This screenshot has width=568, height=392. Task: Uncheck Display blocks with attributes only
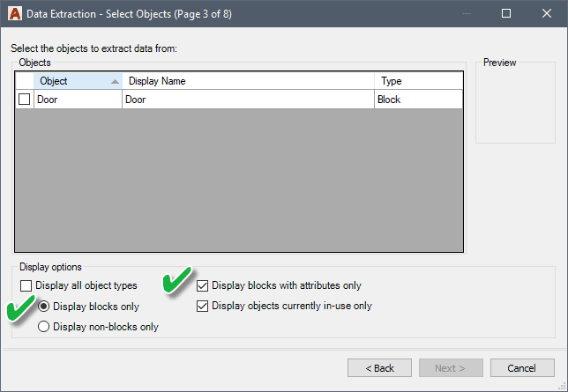pyautogui.click(x=203, y=285)
